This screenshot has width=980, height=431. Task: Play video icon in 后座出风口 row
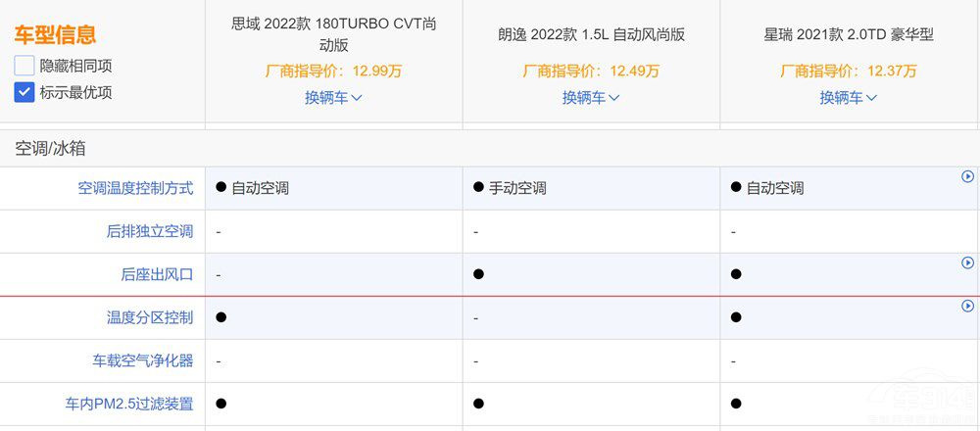click(x=967, y=263)
